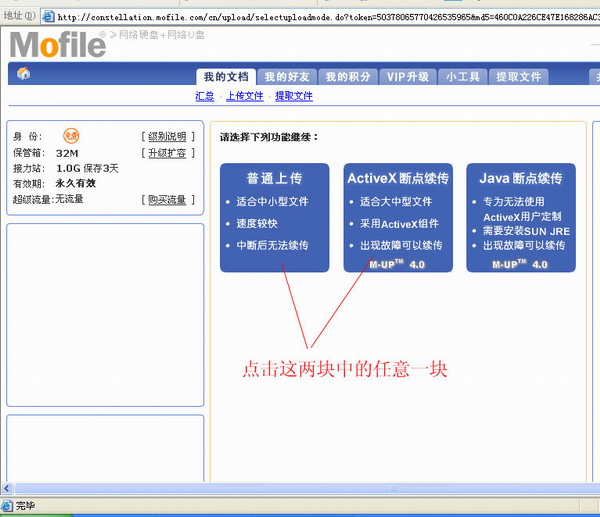Click the 完毕 status bar text
Image resolution: width=600 pixels, height=517 pixels.
pos(25,506)
